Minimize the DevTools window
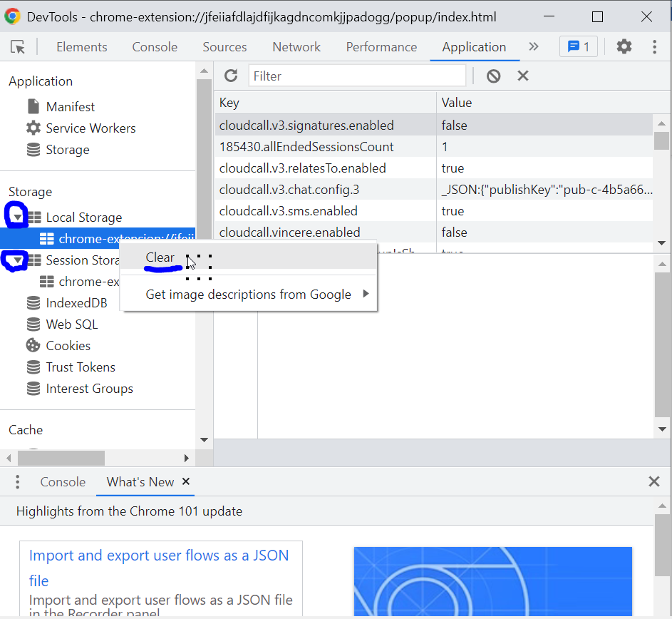This screenshot has width=672, height=619. click(549, 16)
